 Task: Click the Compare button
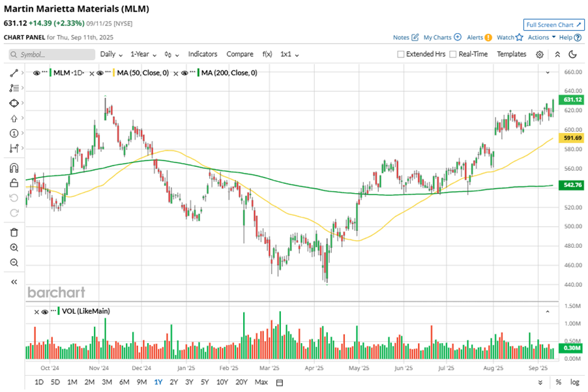click(240, 54)
